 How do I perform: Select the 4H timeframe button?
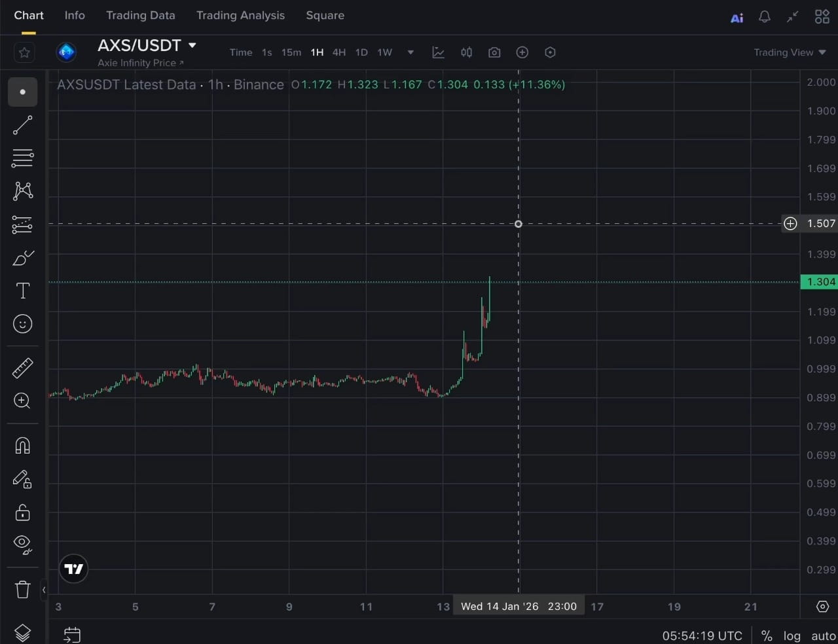[339, 52]
